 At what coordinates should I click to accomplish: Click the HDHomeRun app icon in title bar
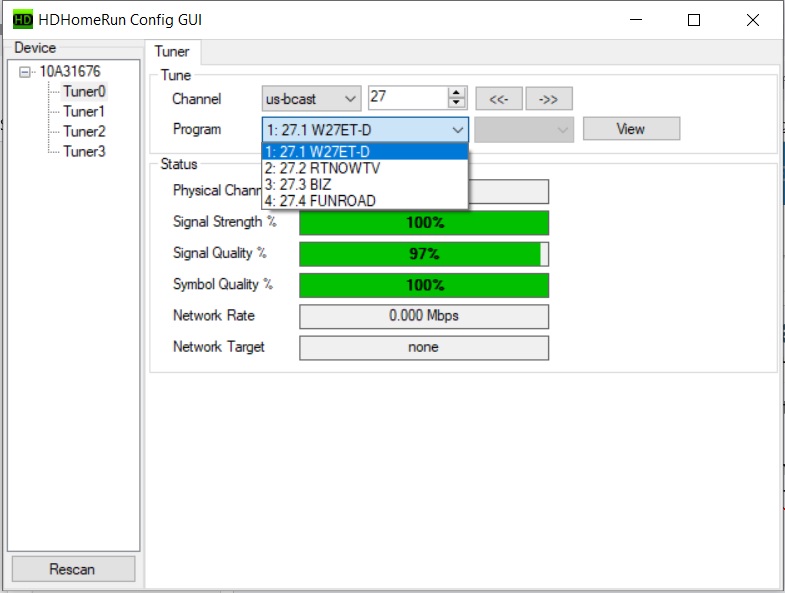coord(23,20)
